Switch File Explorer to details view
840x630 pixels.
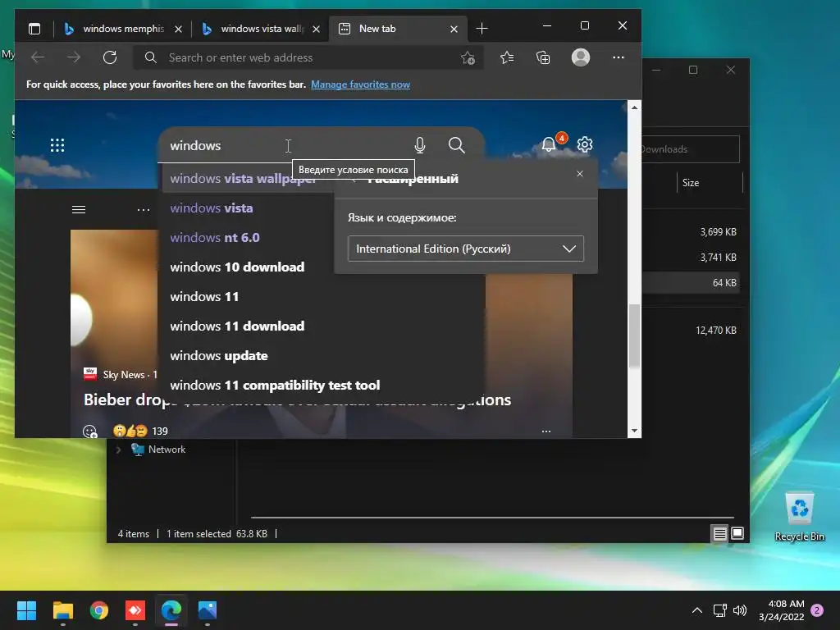(719, 533)
